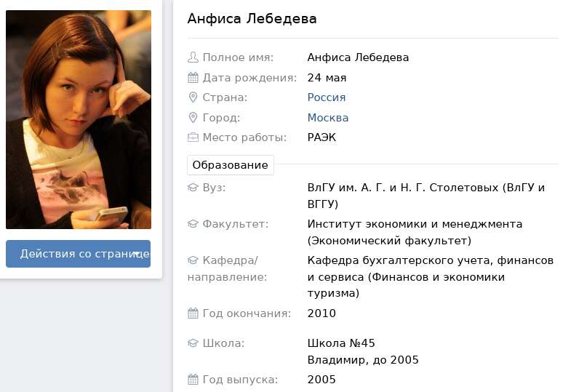Click the РАЭК workplace value
571x392 pixels.
(322, 137)
